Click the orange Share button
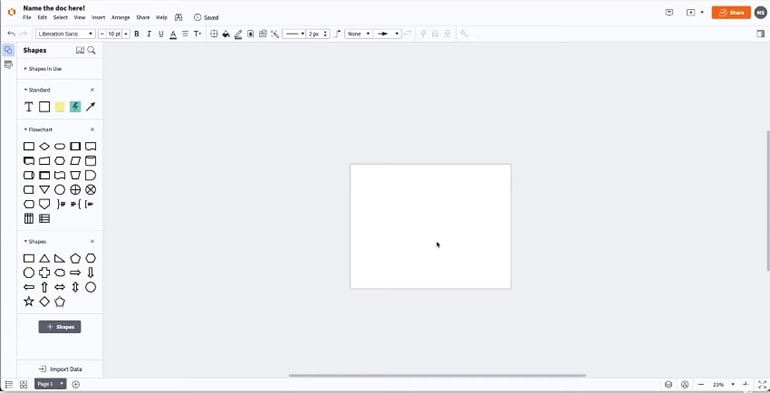Image resolution: width=770 pixels, height=393 pixels. coord(731,13)
